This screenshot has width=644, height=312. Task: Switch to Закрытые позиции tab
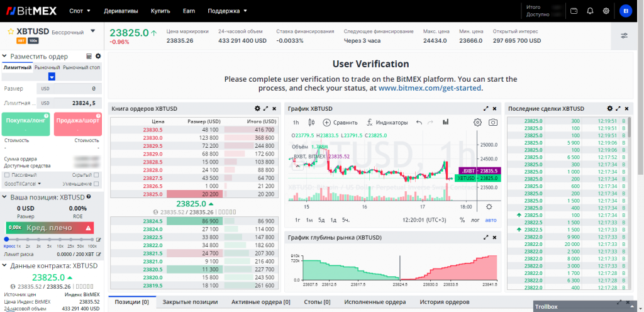[190, 303]
